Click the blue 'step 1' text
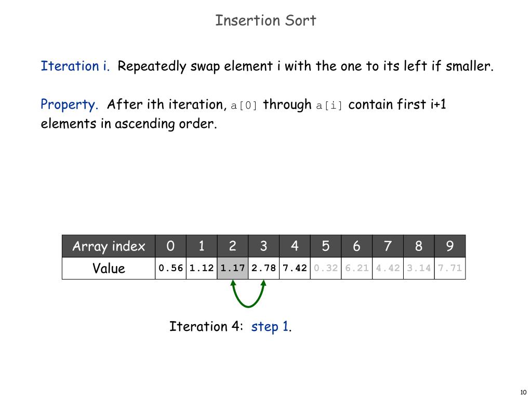Viewport: 532px width, 399px height. (270, 326)
